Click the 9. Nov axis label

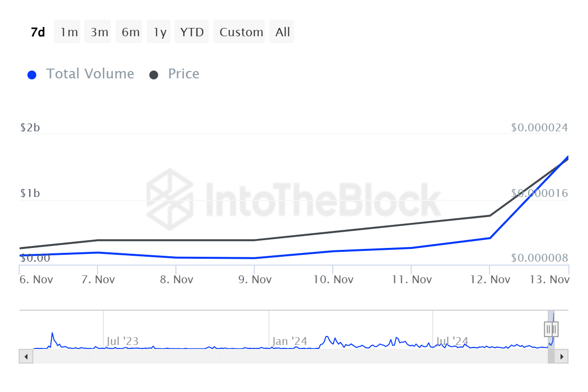(x=255, y=279)
